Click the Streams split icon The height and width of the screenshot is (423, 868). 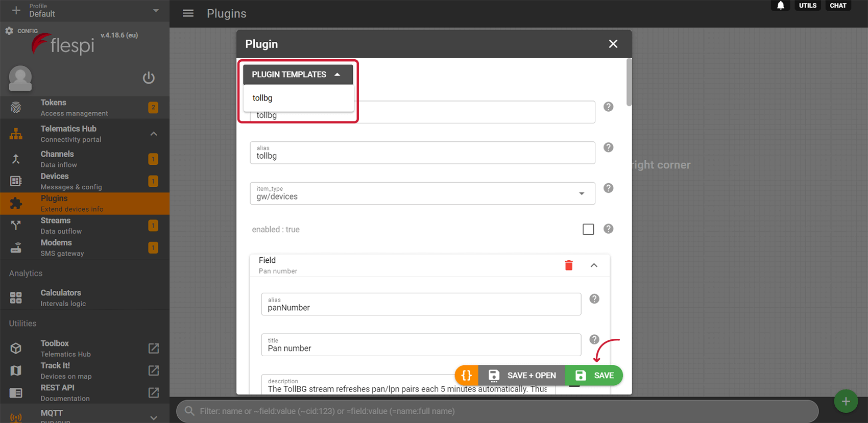pos(16,225)
